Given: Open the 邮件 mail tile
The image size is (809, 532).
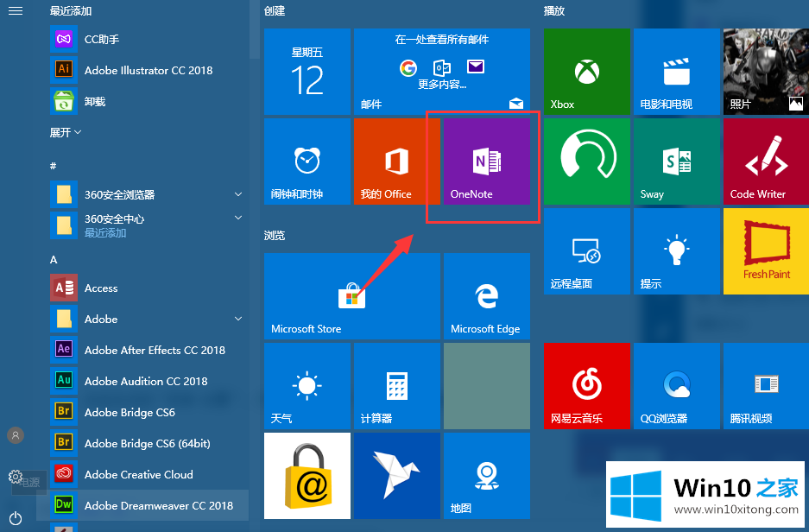Looking at the screenshot, I should [x=442, y=72].
